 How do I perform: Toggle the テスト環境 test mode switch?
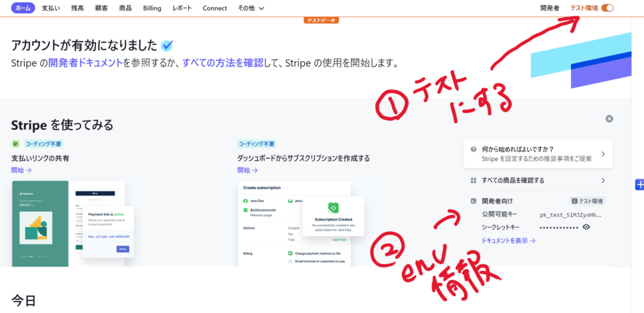[x=607, y=8]
